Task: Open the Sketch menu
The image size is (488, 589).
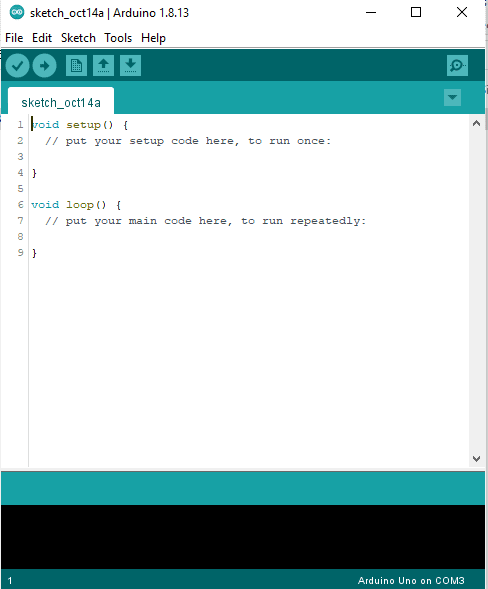Action: [x=78, y=38]
